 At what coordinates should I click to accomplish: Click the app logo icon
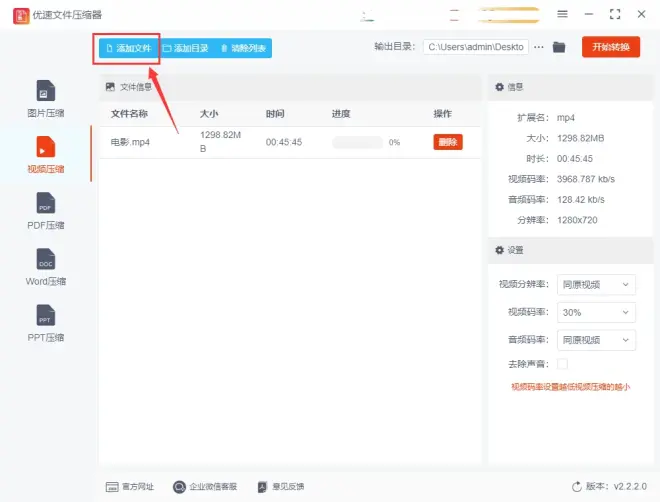coord(21,16)
